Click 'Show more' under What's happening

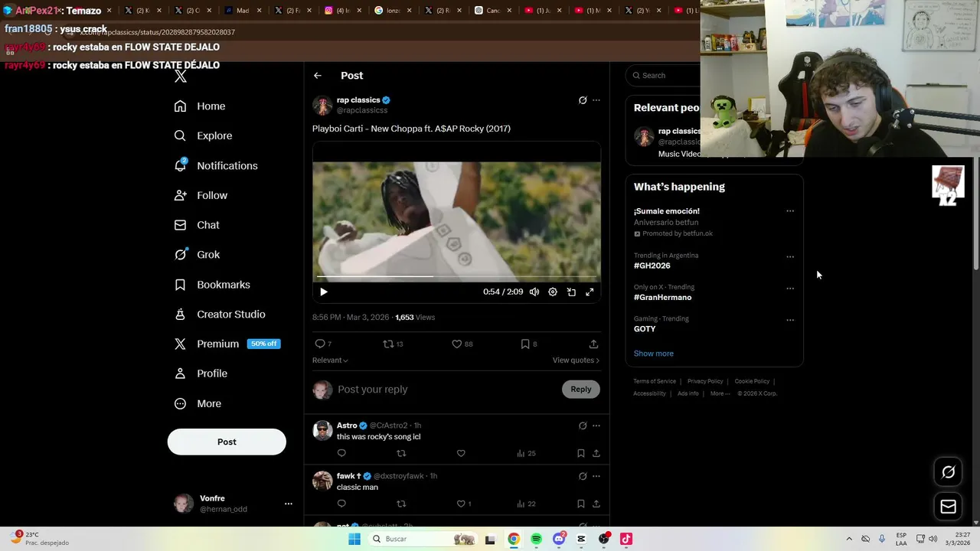click(x=654, y=354)
